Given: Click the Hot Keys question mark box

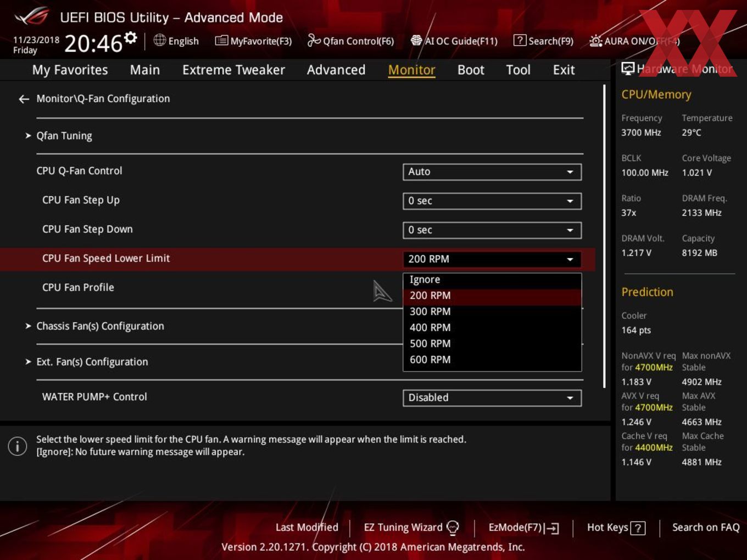Looking at the screenshot, I should tap(638, 528).
